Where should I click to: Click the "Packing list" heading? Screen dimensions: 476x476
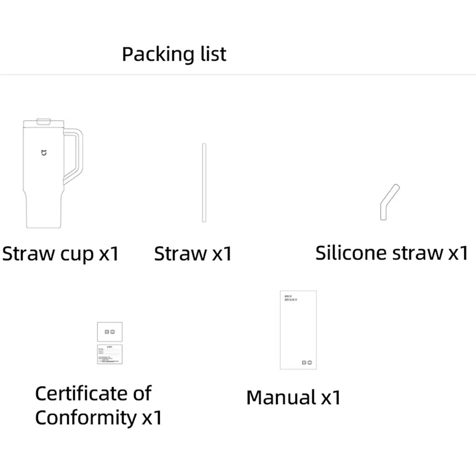[x=174, y=54]
